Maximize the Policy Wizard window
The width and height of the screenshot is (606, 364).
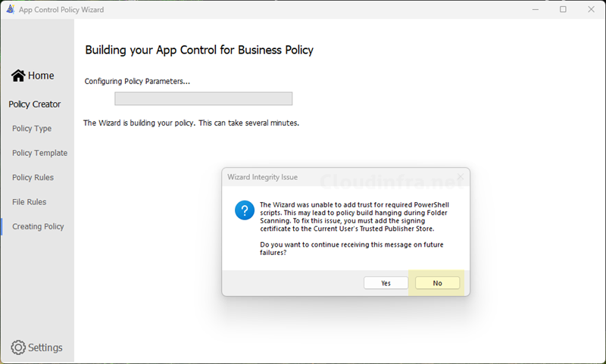[563, 9]
